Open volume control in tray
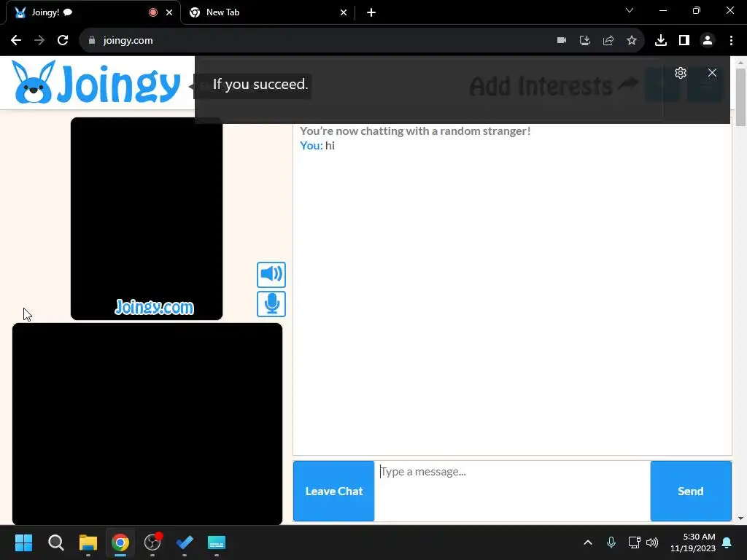Viewport: 747px width, 560px height. [x=652, y=542]
